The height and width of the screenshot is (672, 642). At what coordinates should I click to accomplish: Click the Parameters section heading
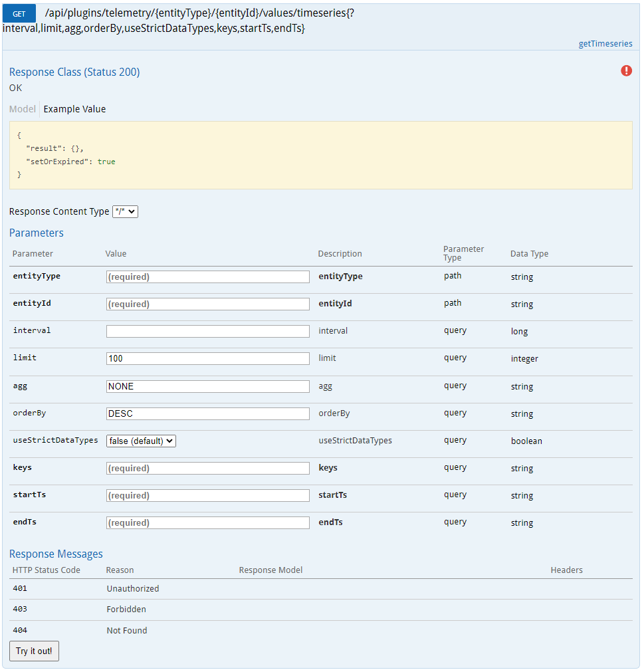click(37, 233)
